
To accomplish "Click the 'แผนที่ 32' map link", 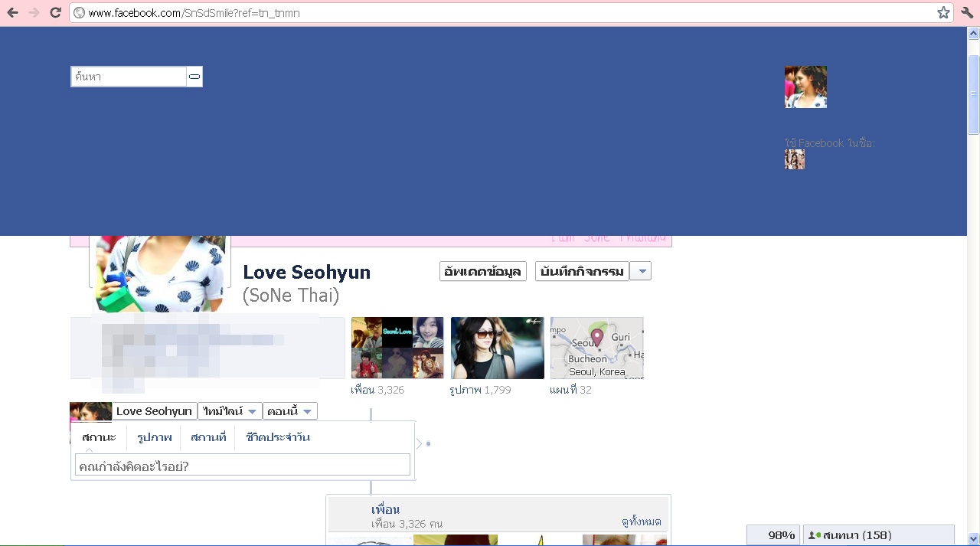I will (x=570, y=390).
